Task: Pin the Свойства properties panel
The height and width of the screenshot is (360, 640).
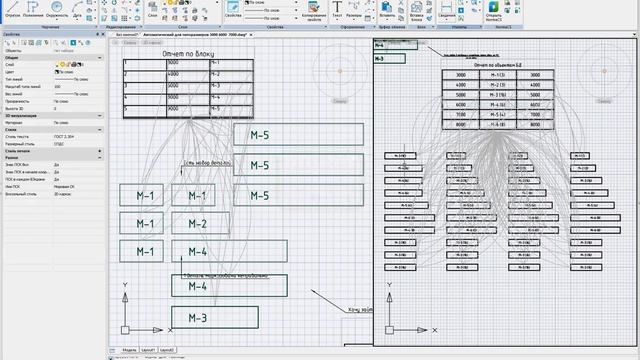Action: click(97, 34)
